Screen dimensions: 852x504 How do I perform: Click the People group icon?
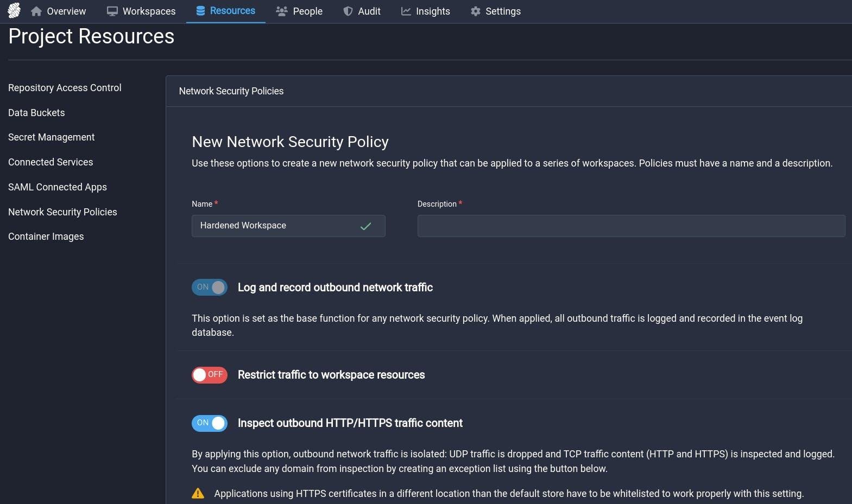point(282,11)
